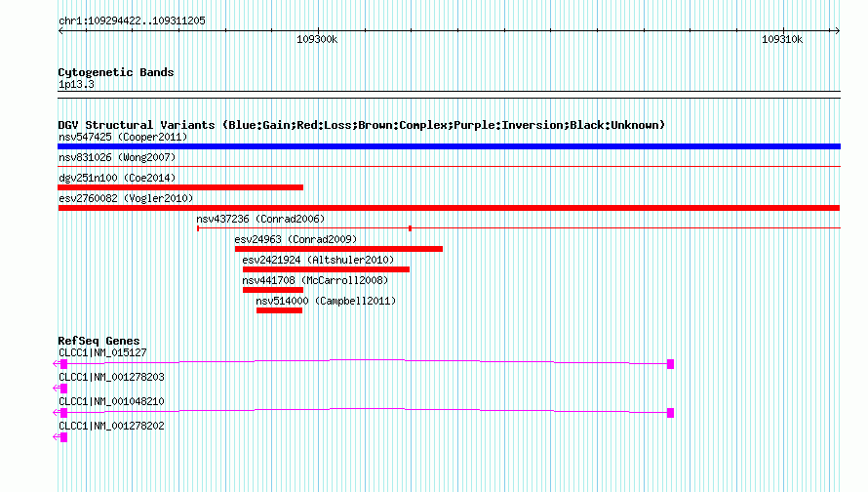Image resolution: width=868 pixels, height=492 pixels.
Task: Click strand arrow left of CLCC1|NM_001278202 transcript
Action: tap(56, 437)
